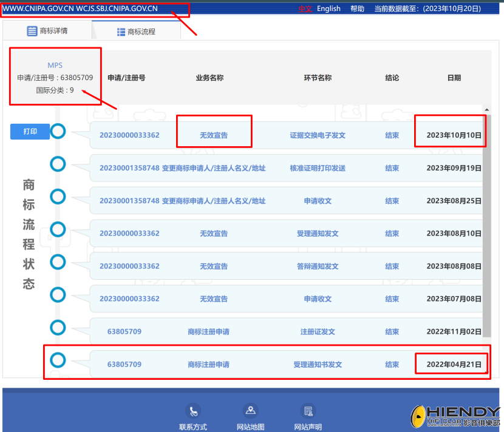
Task: Switch to the 商标流程 tab
Action: [136, 31]
